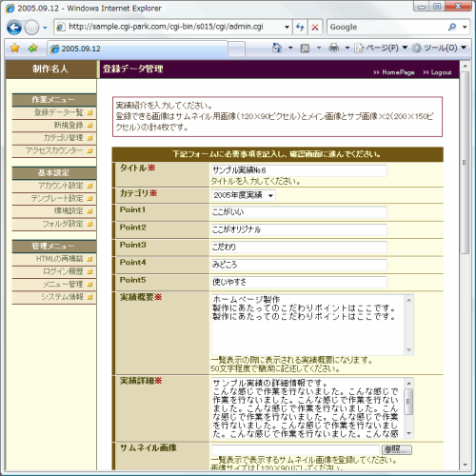The width and height of the screenshot is (476, 476).
Task: Click the main page vertical scrollbar thumb
Action: (x=465, y=163)
